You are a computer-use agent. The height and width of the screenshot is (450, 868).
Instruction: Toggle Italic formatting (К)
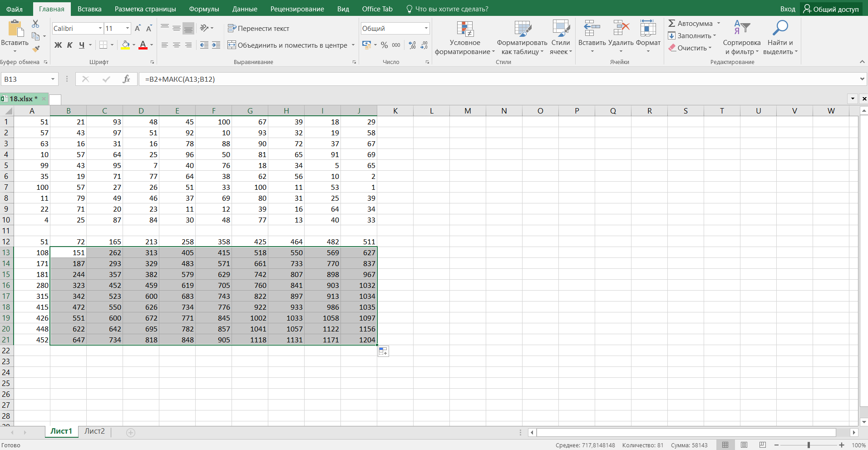click(70, 45)
